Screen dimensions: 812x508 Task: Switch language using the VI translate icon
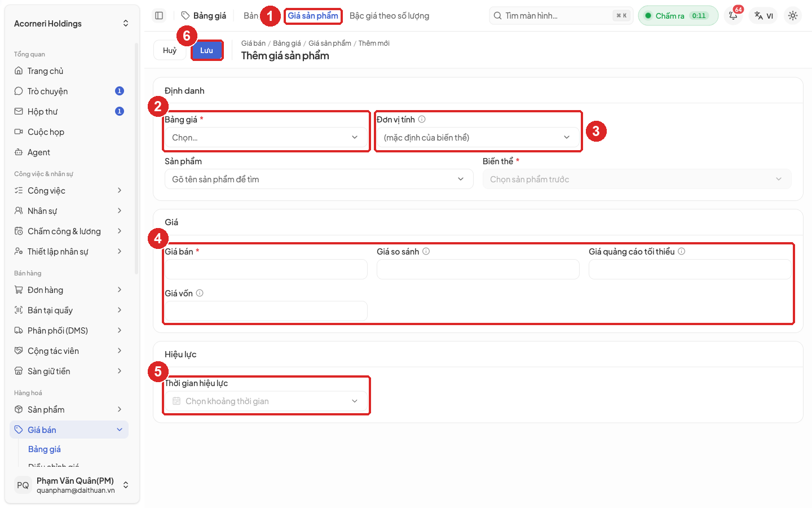(764, 16)
